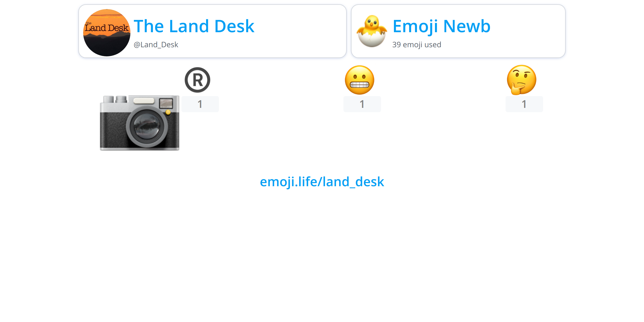Click the grimacing face emoji

(x=360, y=80)
